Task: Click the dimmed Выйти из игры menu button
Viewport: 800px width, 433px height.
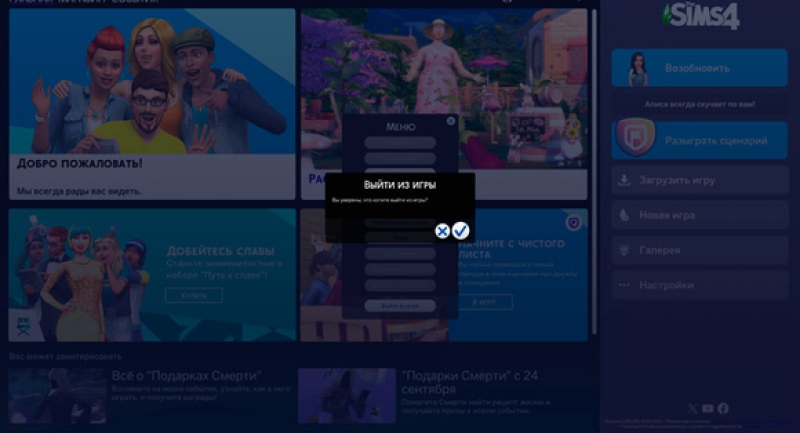Action: (x=400, y=306)
